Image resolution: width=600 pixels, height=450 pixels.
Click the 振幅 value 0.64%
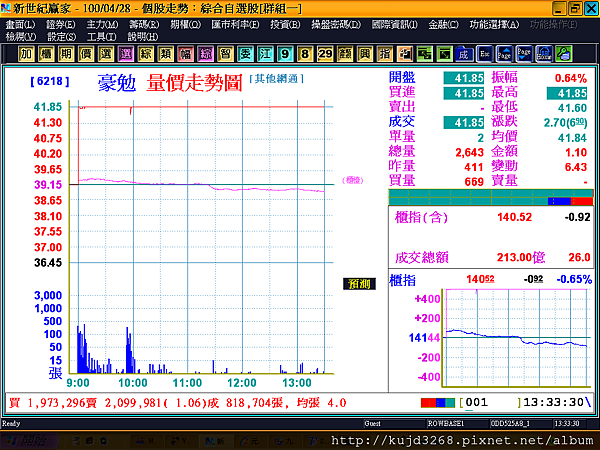click(571, 78)
